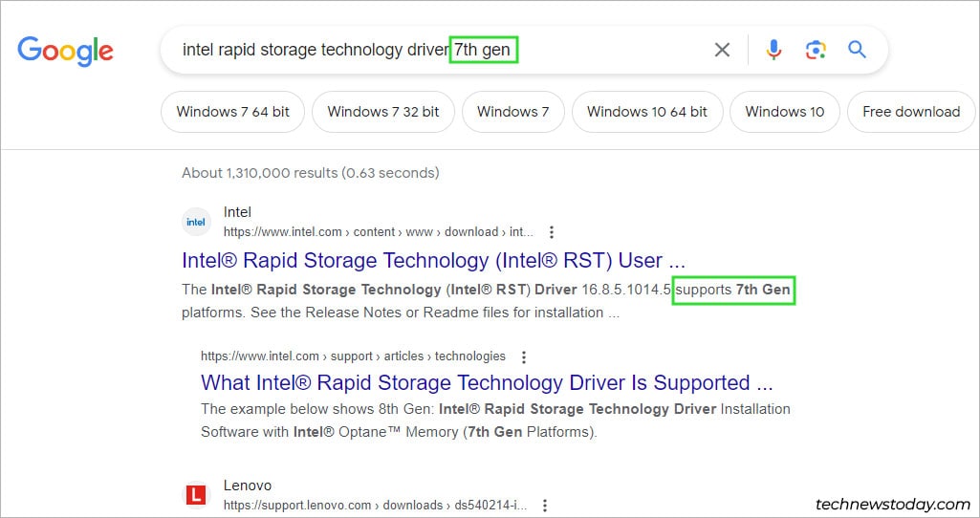
Task: Click the About 1,310,000 results text
Action: (x=311, y=172)
